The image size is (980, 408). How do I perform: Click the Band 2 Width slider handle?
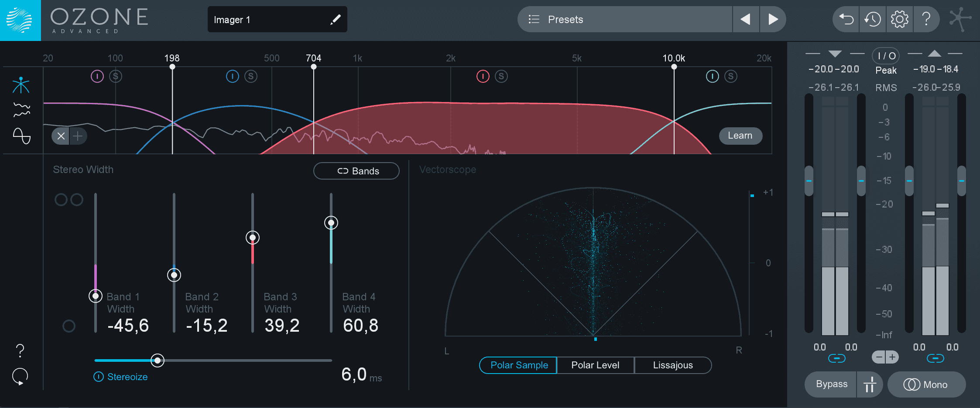pos(174,275)
